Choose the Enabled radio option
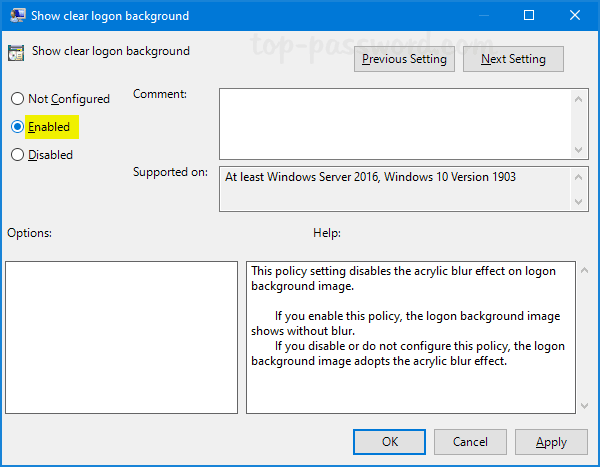 click(x=17, y=127)
